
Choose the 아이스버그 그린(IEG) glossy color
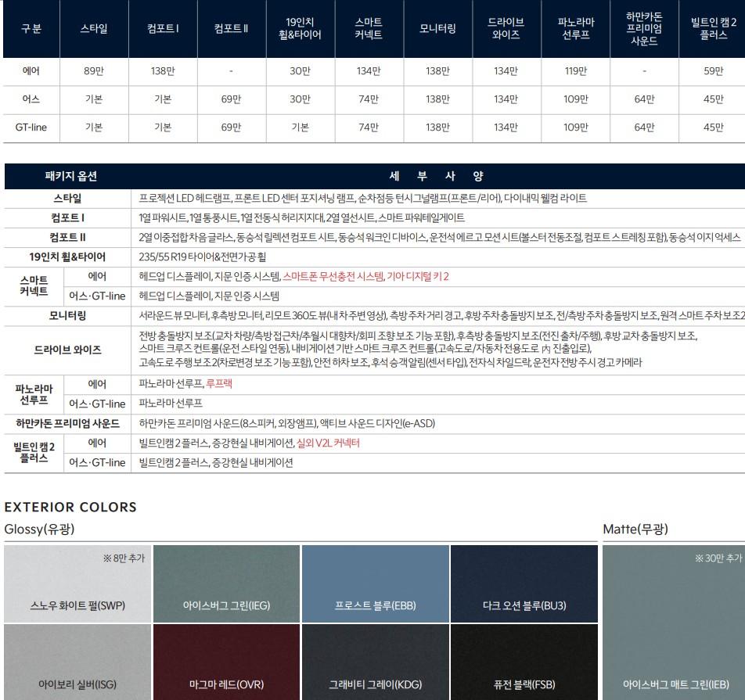tap(226, 582)
